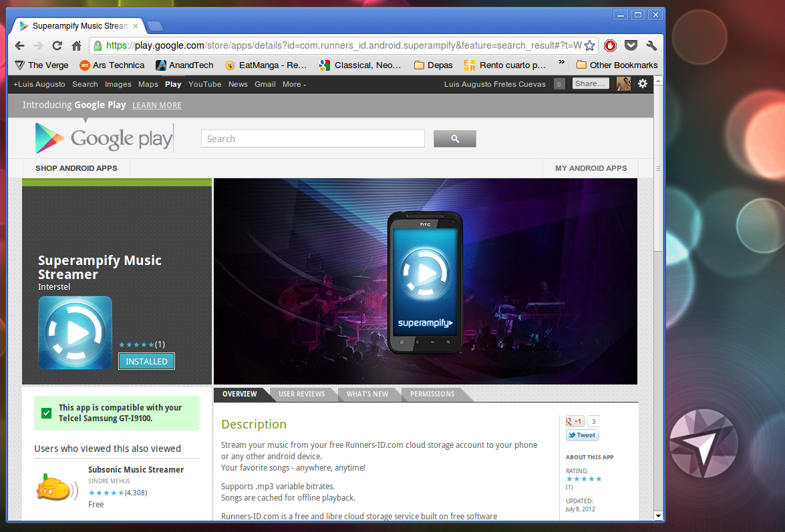
Task: Click the desktop compass arrow icon
Action: click(x=703, y=443)
